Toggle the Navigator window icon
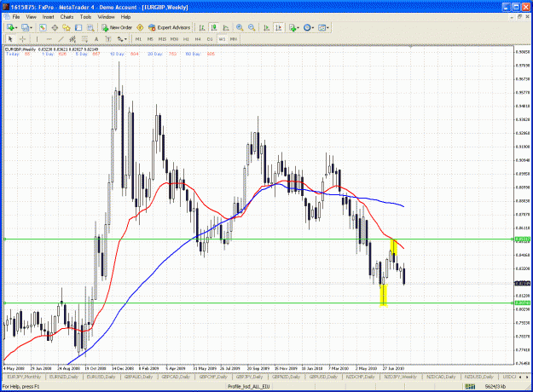This screenshot has height=392, width=533. click(67, 28)
